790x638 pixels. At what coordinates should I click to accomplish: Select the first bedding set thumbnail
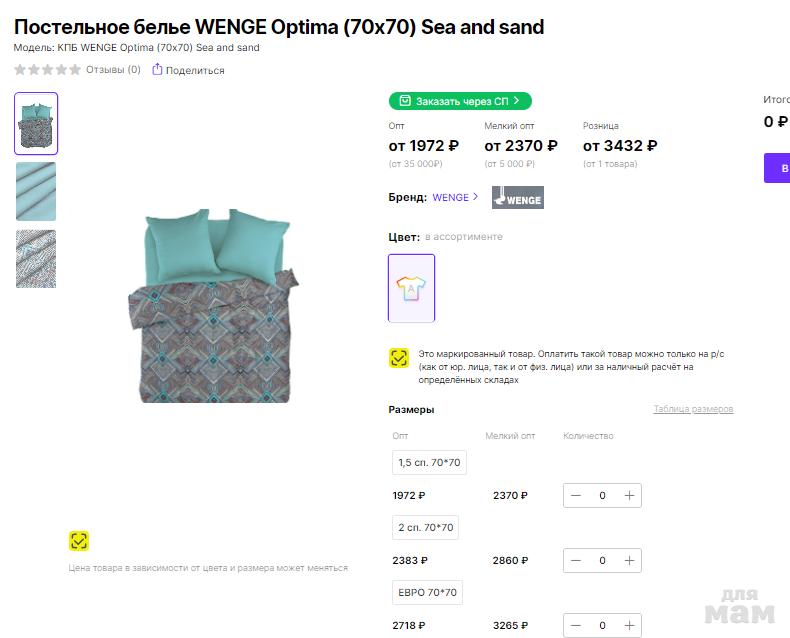[36, 124]
